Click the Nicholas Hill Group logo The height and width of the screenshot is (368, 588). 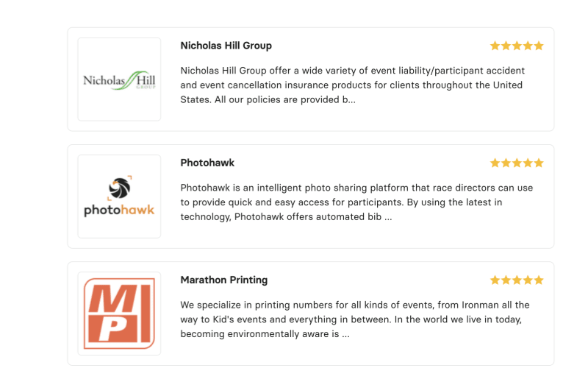tap(119, 79)
